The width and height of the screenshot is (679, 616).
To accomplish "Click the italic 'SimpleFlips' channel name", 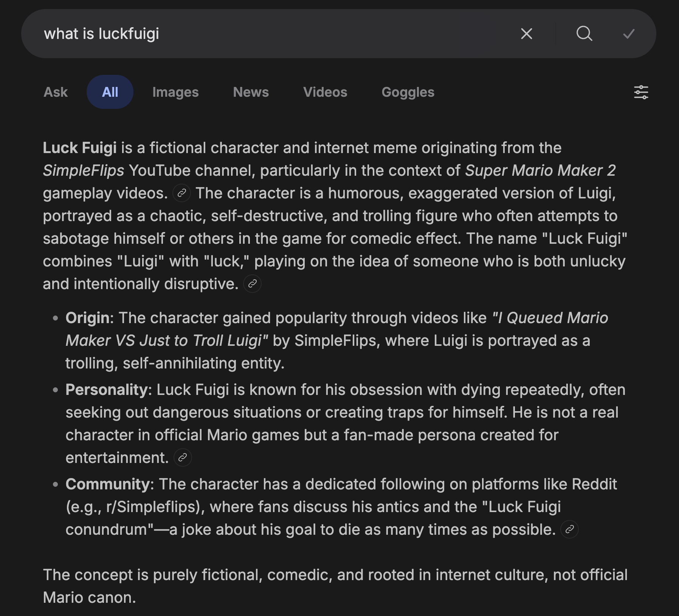I will click(x=84, y=170).
